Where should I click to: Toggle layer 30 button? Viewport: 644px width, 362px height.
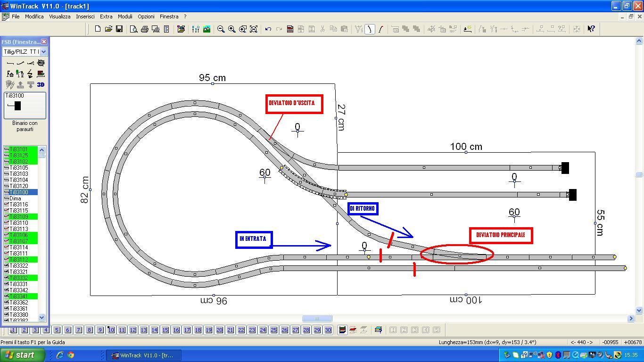328,330
